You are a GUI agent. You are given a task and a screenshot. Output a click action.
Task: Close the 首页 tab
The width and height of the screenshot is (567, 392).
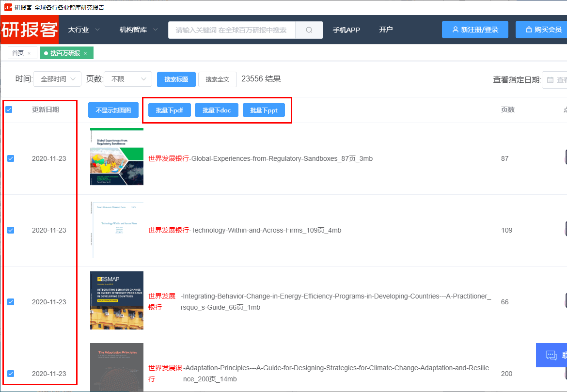click(29, 53)
